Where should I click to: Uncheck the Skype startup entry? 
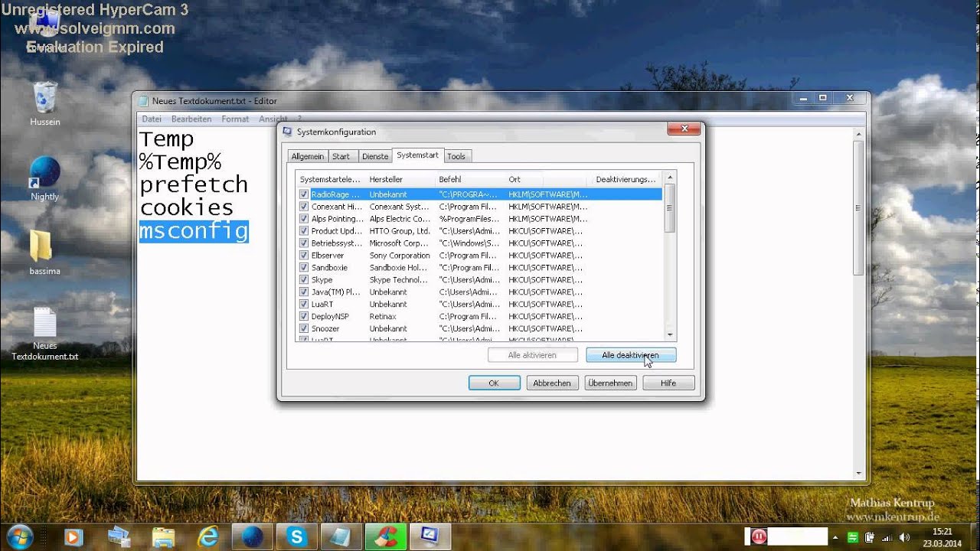pyautogui.click(x=304, y=280)
